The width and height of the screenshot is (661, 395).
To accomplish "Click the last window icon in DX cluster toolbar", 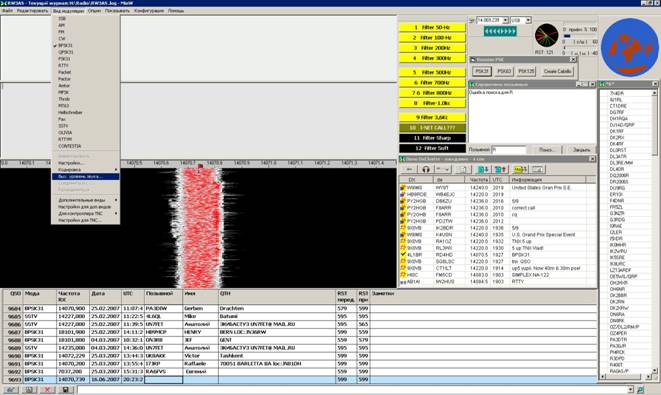I will (537, 169).
